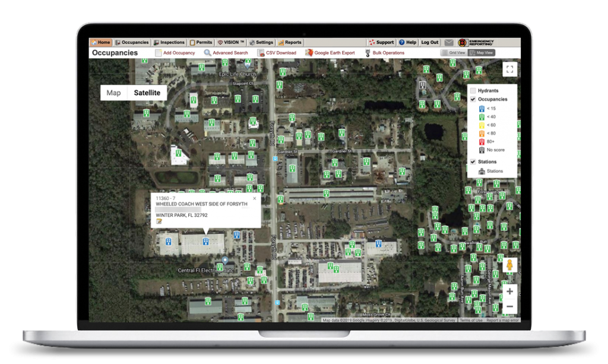Click the blue marker under the info popup

[x=205, y=242]
